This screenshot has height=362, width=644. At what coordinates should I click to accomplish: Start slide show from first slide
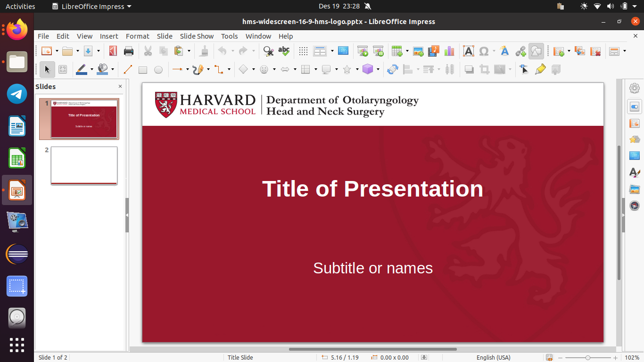coord(363,51)
